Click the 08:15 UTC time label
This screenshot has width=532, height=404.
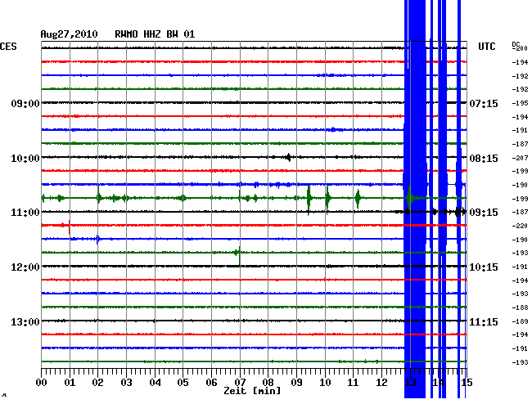(484, 159)
